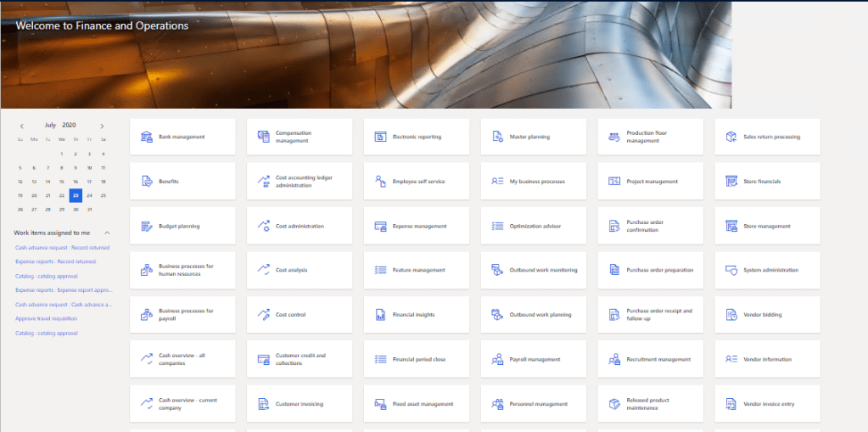This screenshot has height=432, width=868.
Task: Click the Electronic reporting tile icon
Action: 380,137
